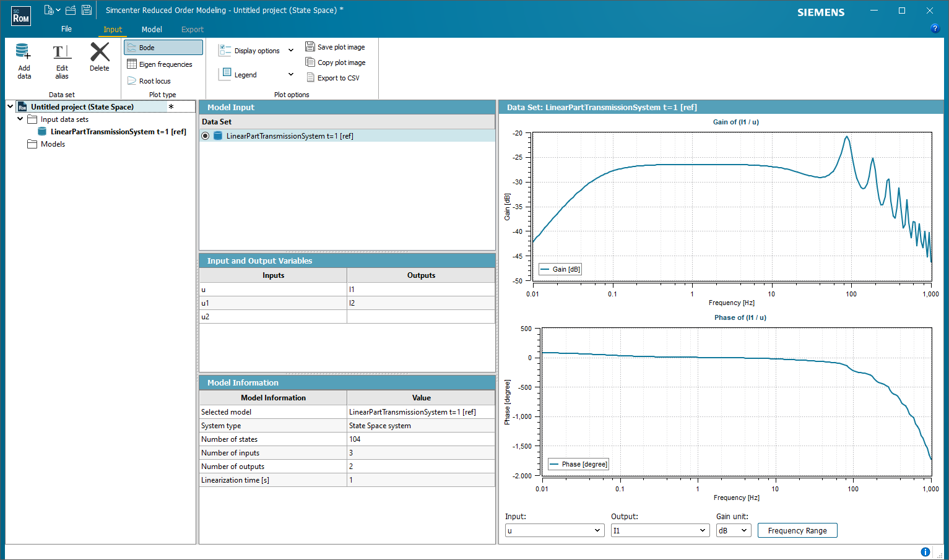The width and height of the screenshot is (949, 560).
Task: Click the Models folder icon
Action: [x=32, y=144]
